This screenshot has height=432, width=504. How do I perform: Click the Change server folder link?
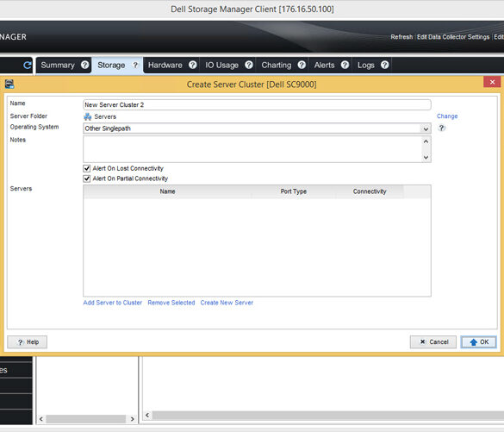[447, 116]
